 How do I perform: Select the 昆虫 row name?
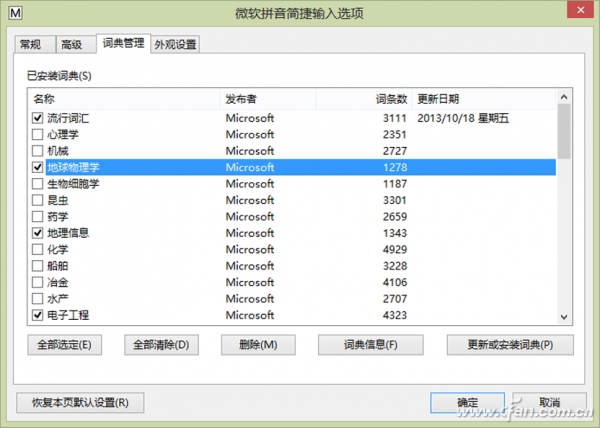(58, 200)
